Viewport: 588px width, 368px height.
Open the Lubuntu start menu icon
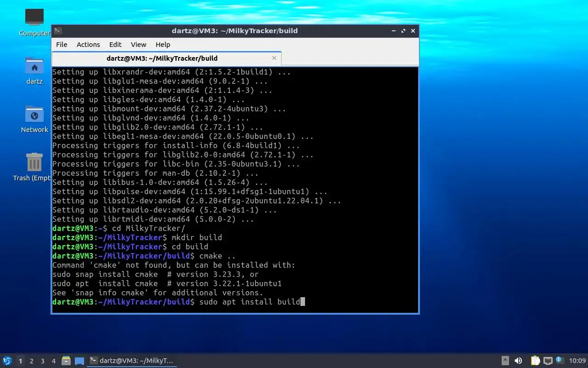[x=7, y=361]
